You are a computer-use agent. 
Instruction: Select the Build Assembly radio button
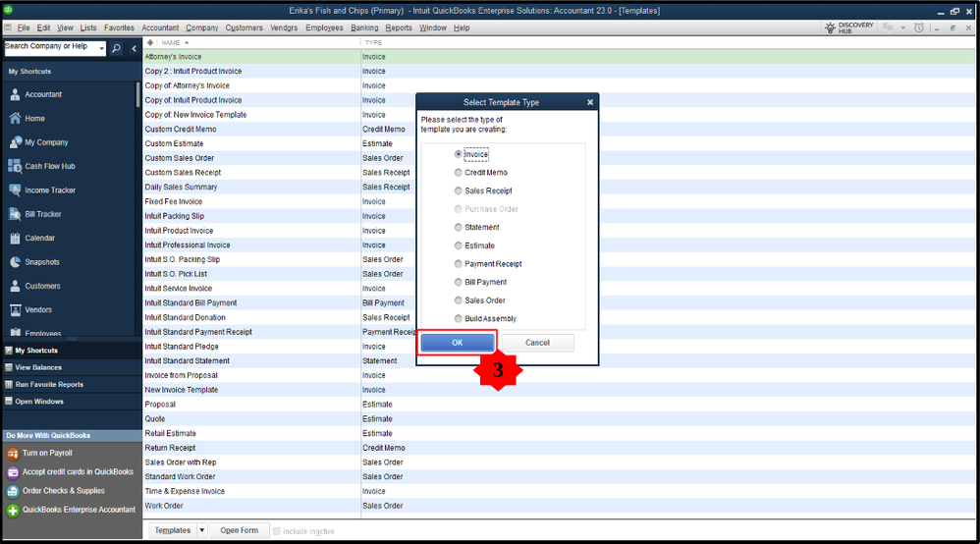(459, 318)
